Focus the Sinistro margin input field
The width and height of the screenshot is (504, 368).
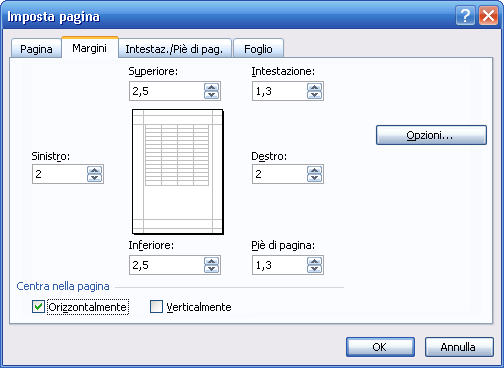point(59,174)
